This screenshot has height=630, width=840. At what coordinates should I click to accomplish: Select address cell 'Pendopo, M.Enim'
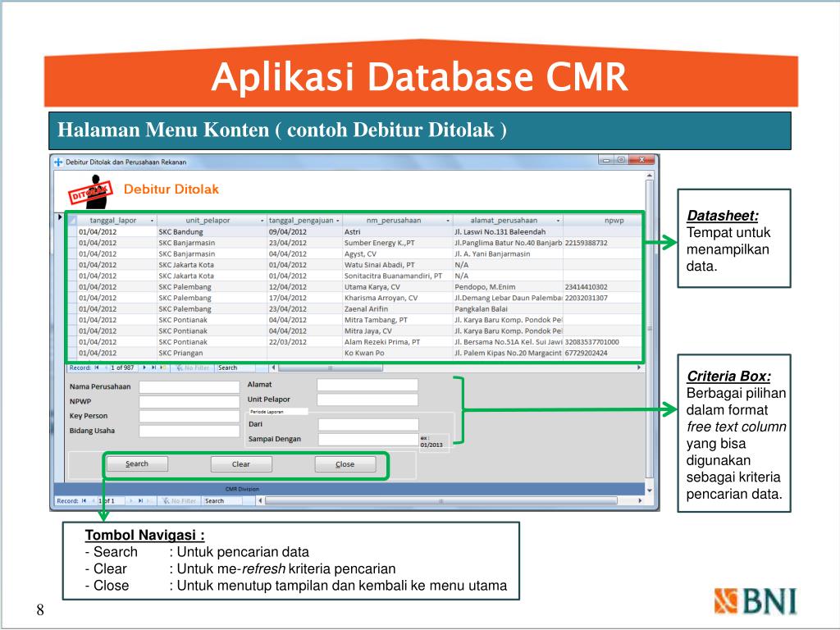tap(508, 287)
